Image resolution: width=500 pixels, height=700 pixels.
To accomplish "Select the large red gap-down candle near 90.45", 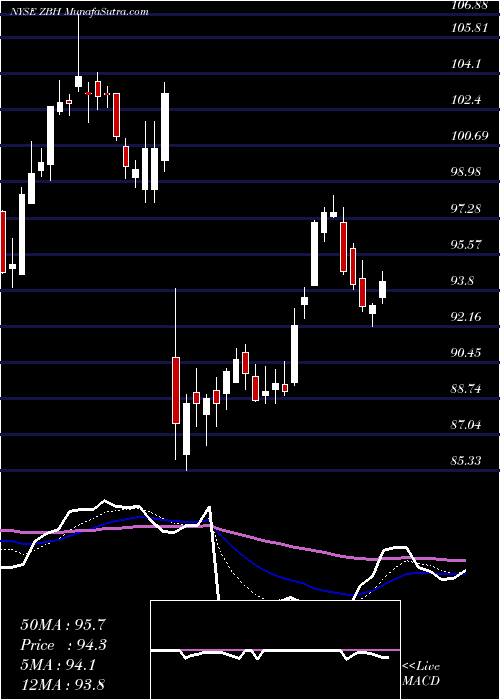I will click(176, 374).
